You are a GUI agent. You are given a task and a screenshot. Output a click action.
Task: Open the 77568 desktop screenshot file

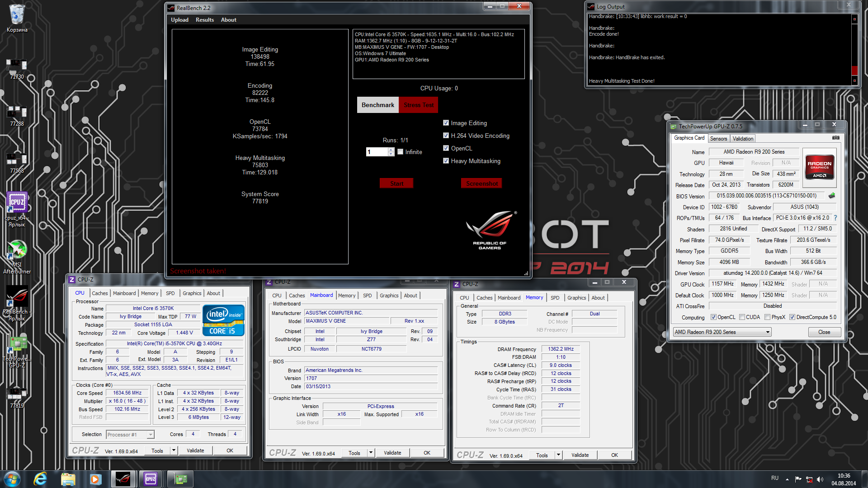pyautogui.click(x=17, y=163)
